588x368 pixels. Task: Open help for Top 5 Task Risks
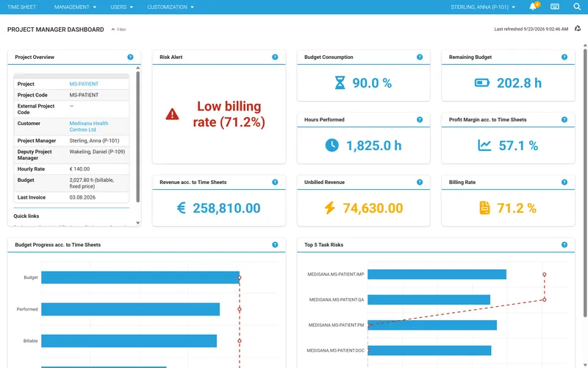click(x=564, y=245)
